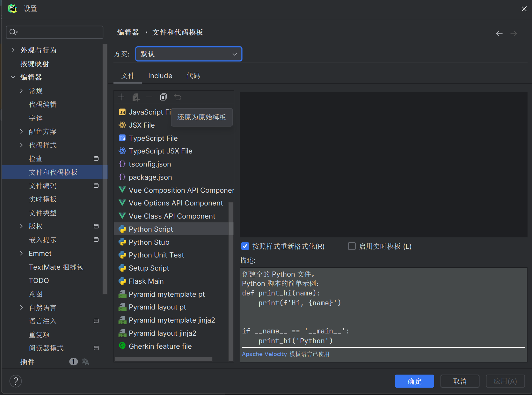This screenshot has height=395, width=532.
Task: Open the 方案 scheme dropdown
Action: click(188, 54)
